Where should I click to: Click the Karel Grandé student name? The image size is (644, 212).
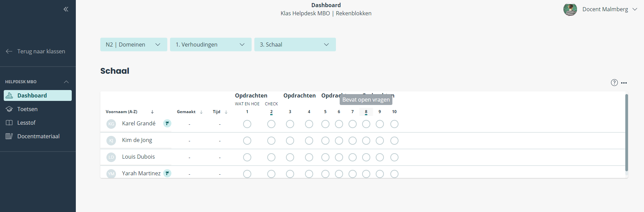(x=139, y=123)
